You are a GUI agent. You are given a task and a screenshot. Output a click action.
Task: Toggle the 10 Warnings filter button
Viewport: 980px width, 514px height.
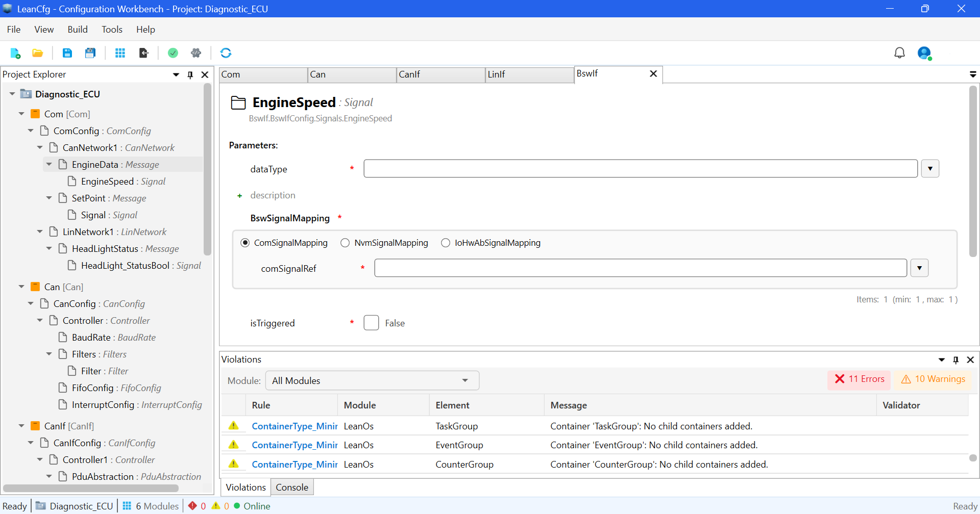933,379
